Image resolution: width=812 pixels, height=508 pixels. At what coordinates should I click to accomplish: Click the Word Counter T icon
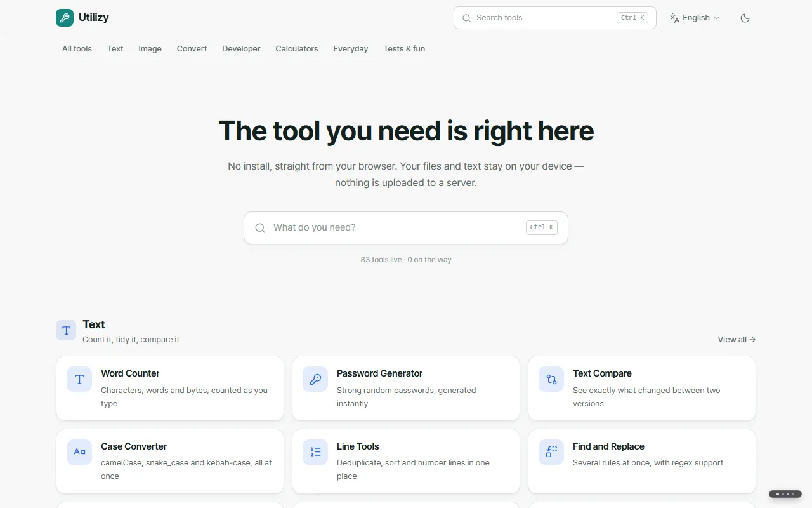(79, 379)
